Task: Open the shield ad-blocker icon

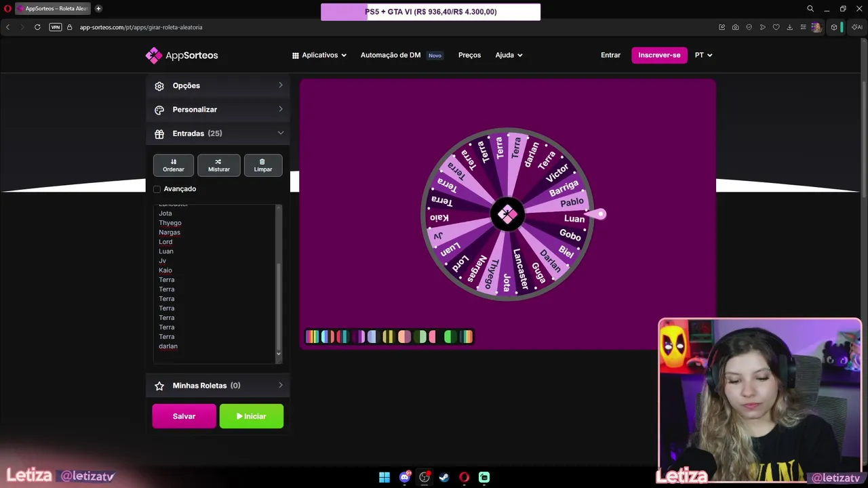Action: click(x=749, y=27)
